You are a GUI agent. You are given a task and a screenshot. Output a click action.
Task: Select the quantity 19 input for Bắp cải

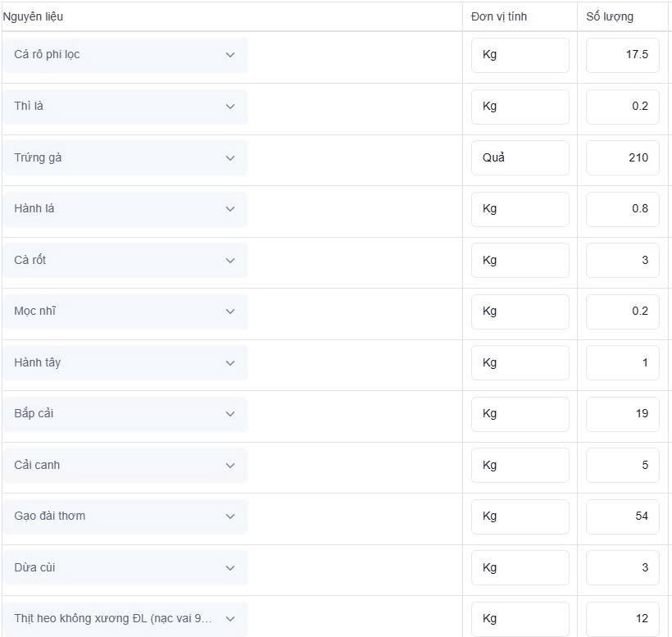click(x=622, y=414)
